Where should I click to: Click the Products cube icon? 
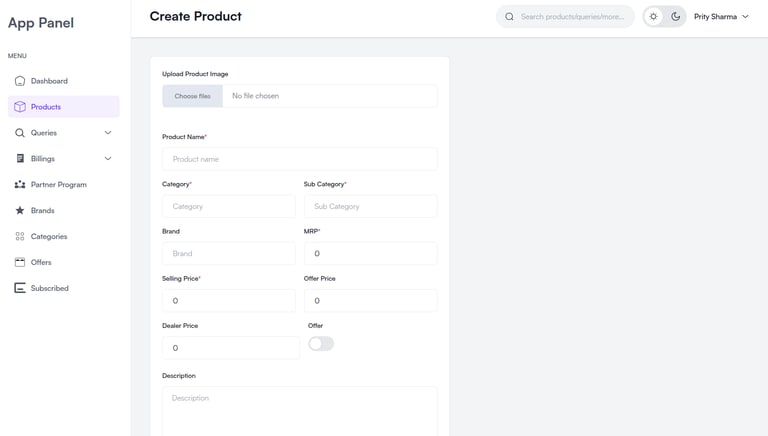coord(20,107)
